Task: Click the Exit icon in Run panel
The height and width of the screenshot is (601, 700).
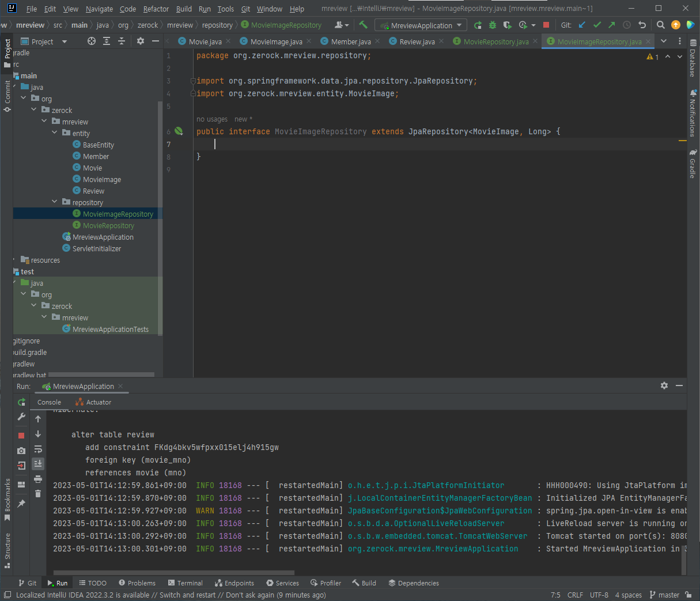Action: pos(21,466)
